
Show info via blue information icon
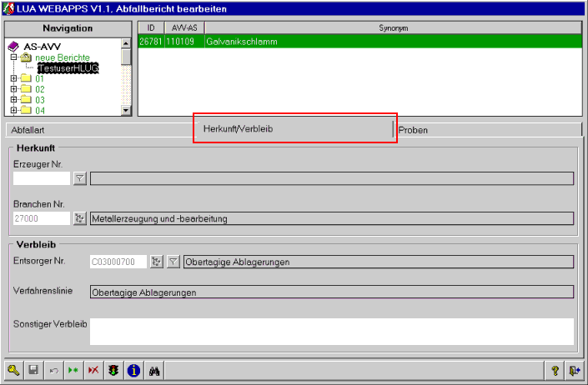click(x=133, y=371)
